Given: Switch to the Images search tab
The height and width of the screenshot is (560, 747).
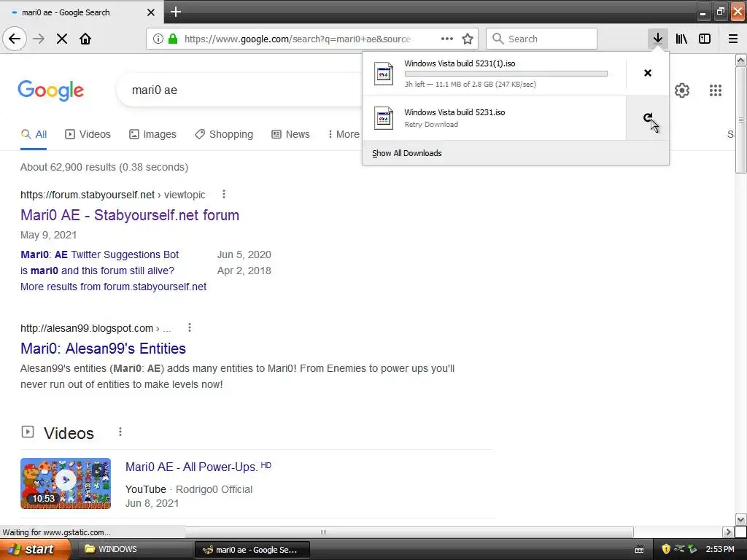Looking at the screenshot, I should point(152,134).
